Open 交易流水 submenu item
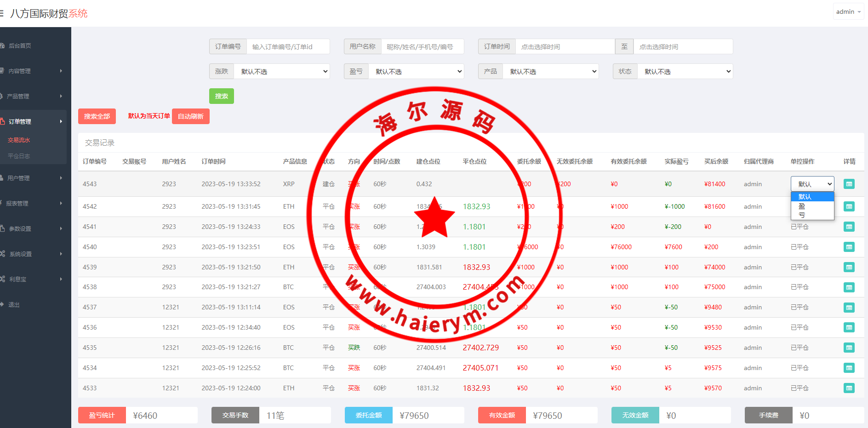This screenshot has width=868, height=428. [x=19, y=140]
